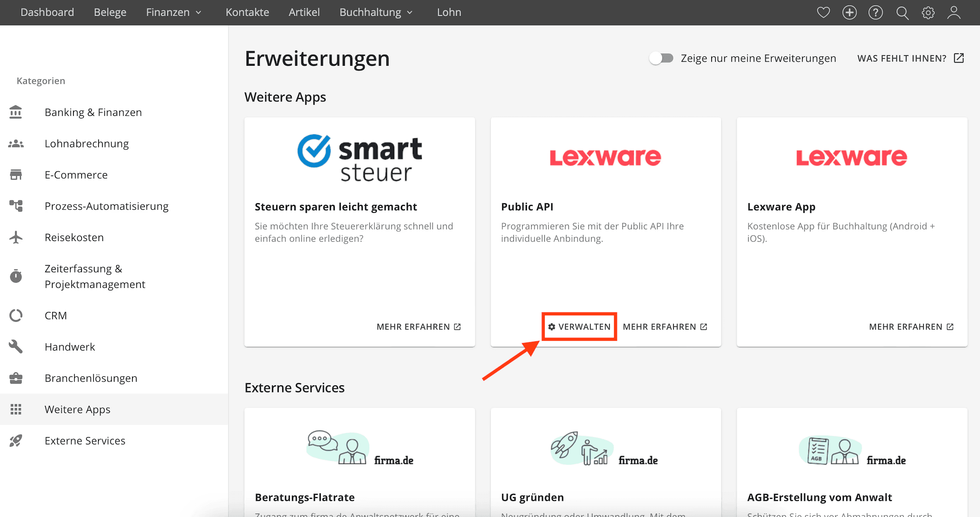
Task: Select the Branchenlösungen category in the sidebar
Action: pyautogui.click(x=90, y=378)
